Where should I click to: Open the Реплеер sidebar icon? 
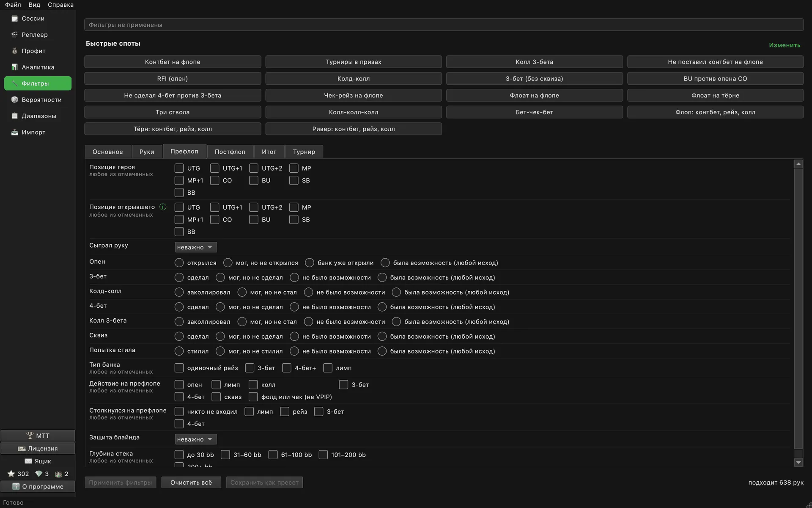14,35
